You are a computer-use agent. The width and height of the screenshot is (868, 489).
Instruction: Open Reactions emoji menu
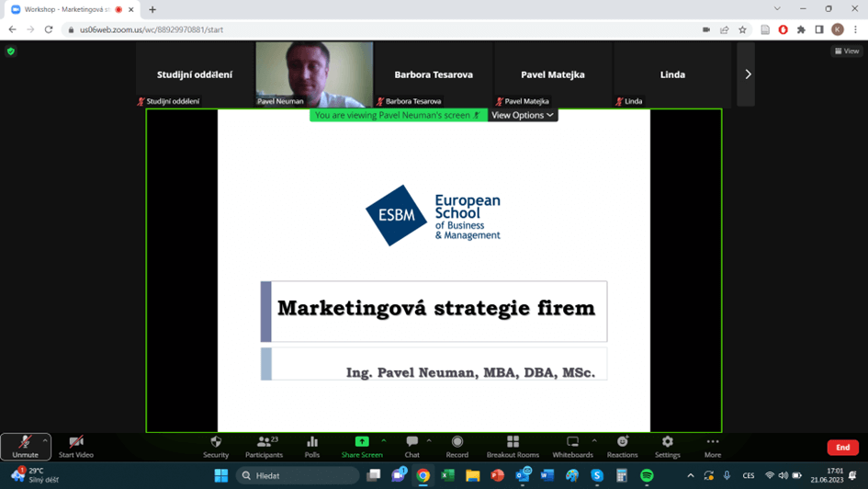pos(622,447)
